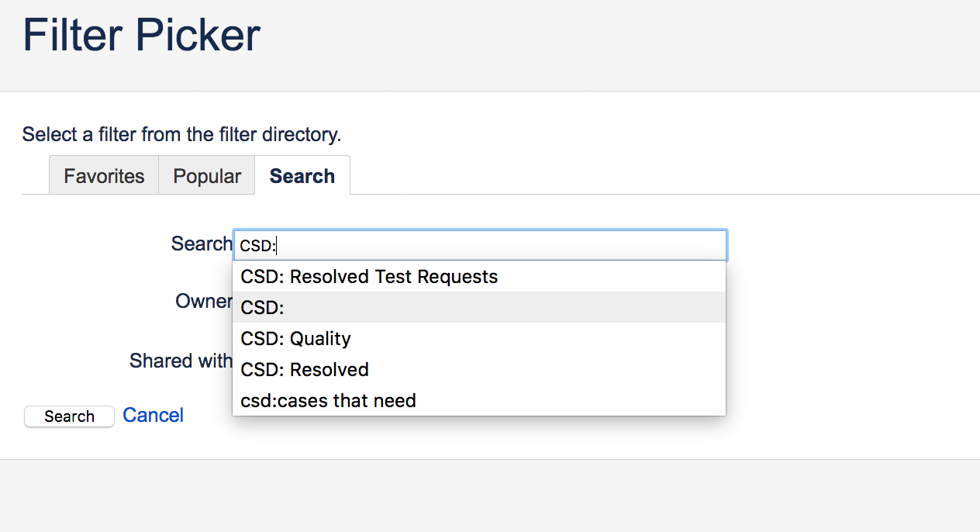Click the gray footer area below the form

click(490, 496)
